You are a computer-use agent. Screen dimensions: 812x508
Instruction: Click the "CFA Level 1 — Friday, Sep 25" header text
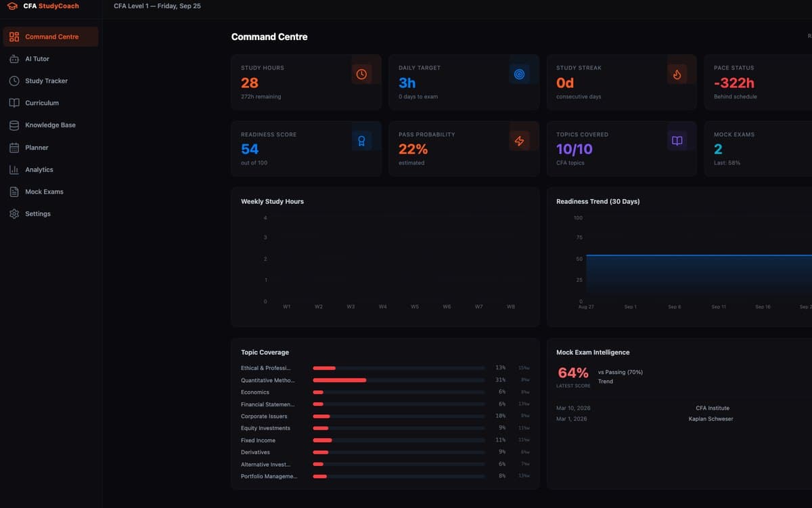[x=157, y=6]
